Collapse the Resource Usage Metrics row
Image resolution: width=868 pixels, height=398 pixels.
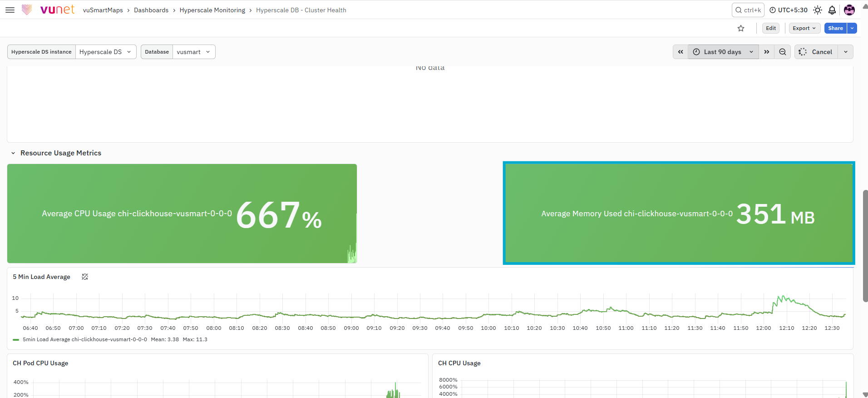click(x=13, y=153)
